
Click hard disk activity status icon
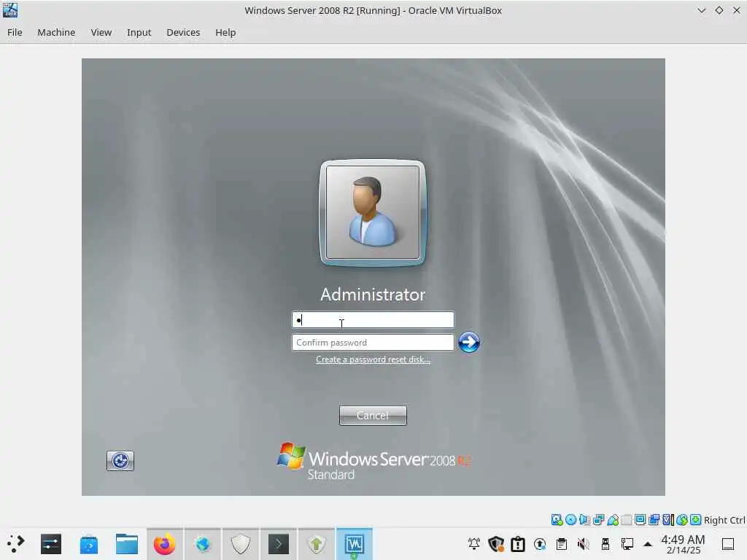click(557, 519)
